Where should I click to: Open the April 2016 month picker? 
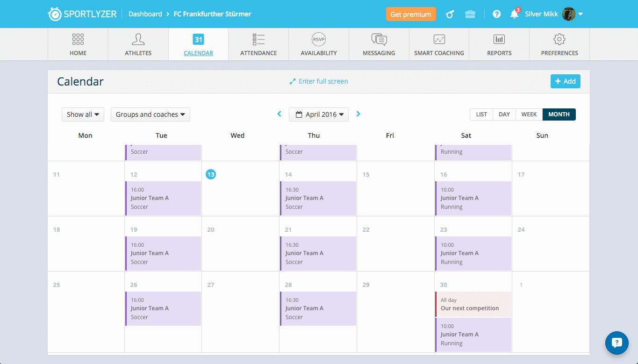[x=319, y=114]
